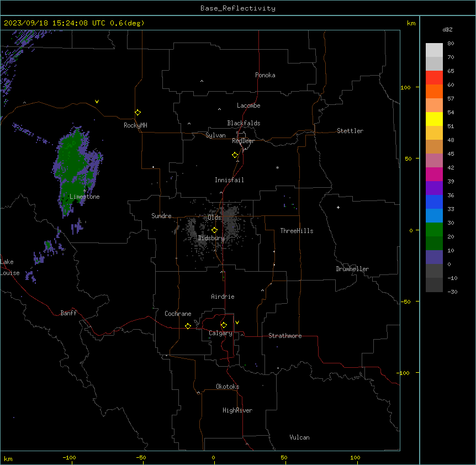Click the light gray 80 dBZ legend swatch

pos(434,50)
